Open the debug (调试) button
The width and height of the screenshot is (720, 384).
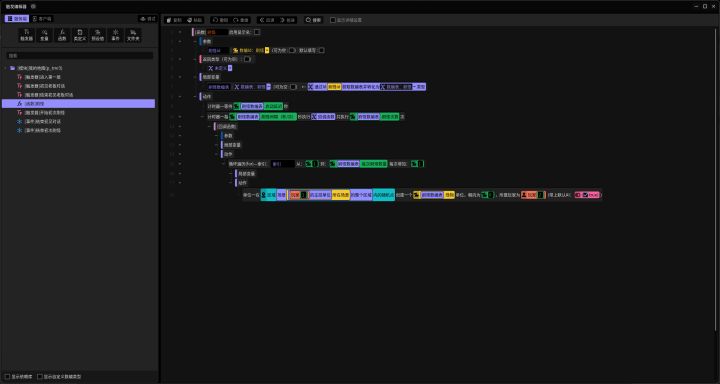click(x=148, y=19)
